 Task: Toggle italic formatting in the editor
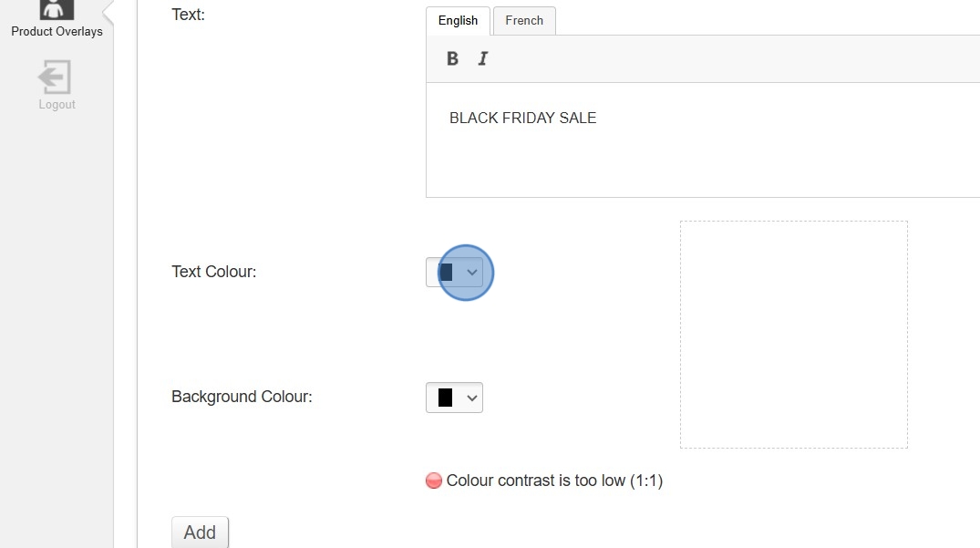[483, 58]
